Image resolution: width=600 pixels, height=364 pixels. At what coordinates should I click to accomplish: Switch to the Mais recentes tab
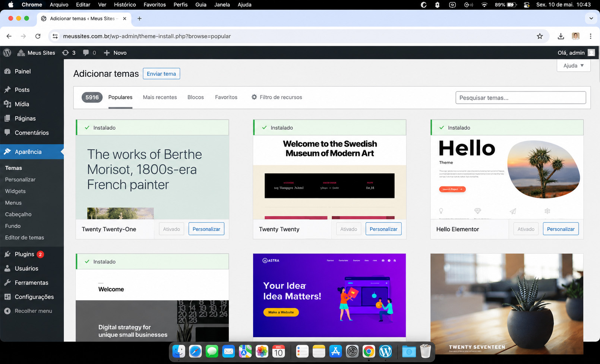click(160, 97)
